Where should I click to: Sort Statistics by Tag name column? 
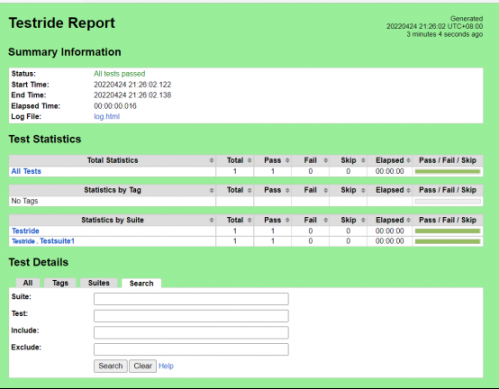[211, 190]
